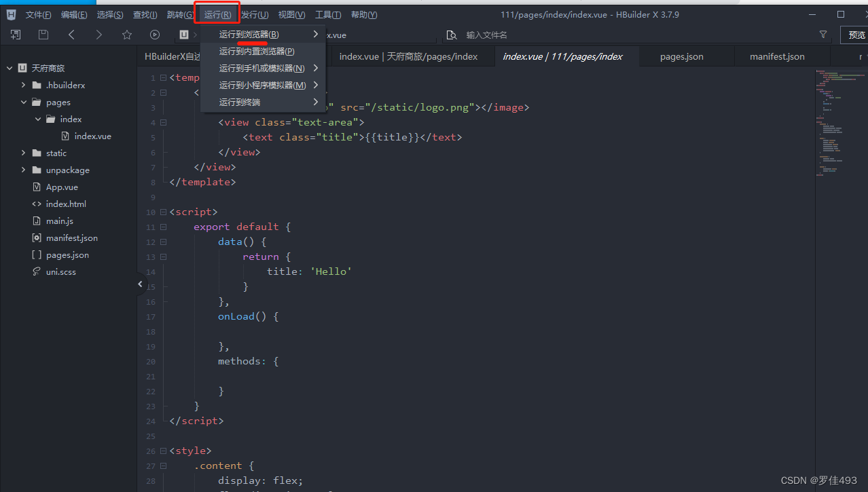Screen dimensions: 868x492
Task: Open 运行到手机或模拟器(M) submenu
Action: click(x=262, y=69)
